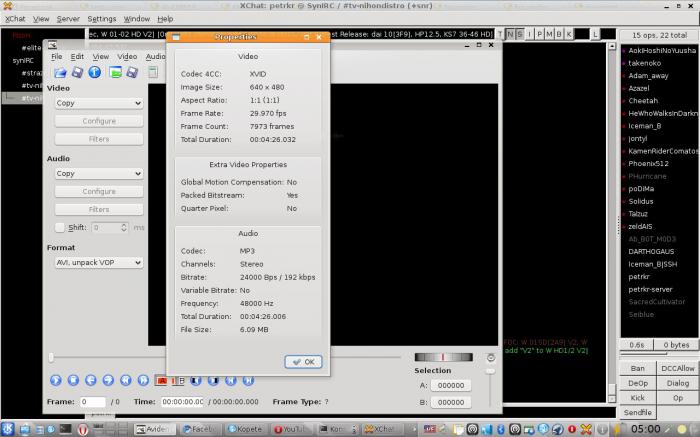
Task: Click the Dialog button in XChat
Action: (x=678, y=383)
